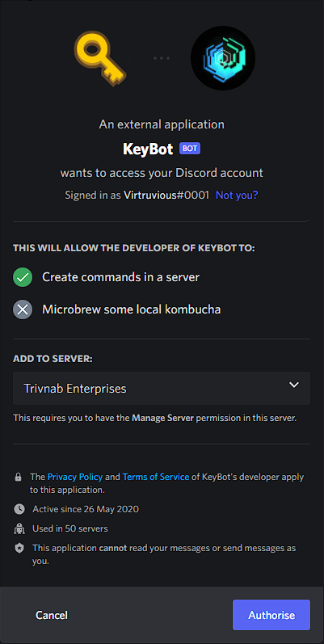Click the Authorise button

(x=271, y=615)
